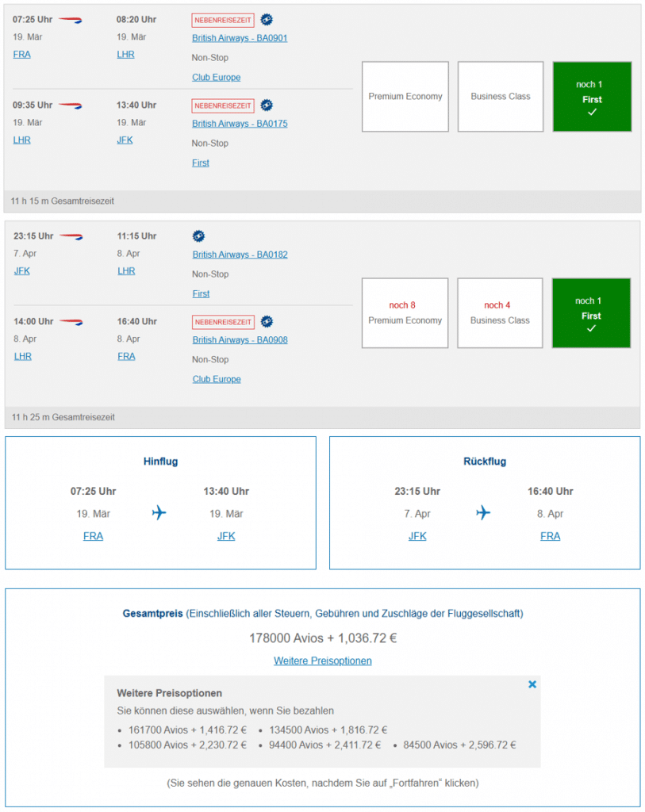Select the green First option for the outbound

click(591, 96)
